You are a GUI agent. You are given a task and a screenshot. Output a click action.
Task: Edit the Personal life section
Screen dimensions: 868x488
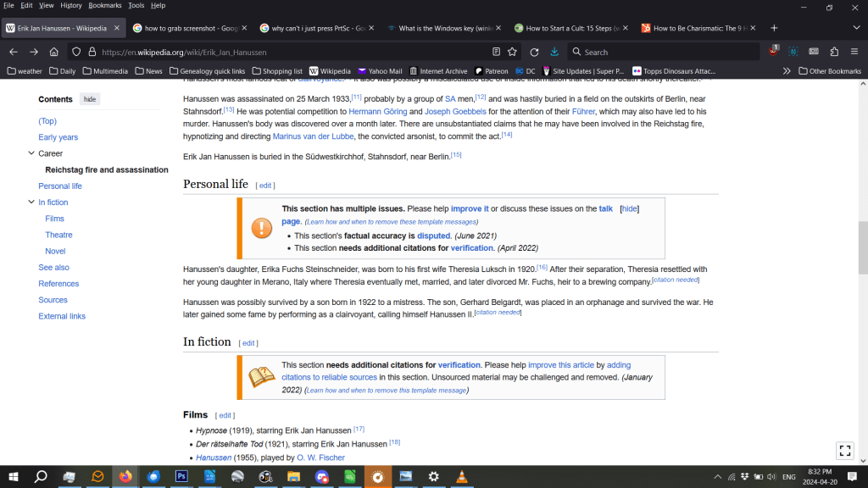tap(265, 186)
